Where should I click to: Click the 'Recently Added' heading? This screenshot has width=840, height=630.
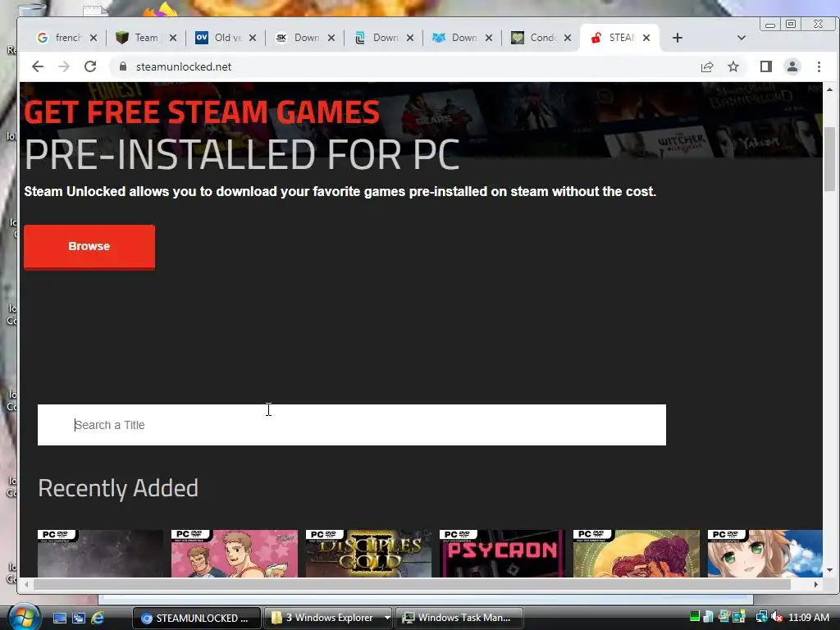coord(118,488)
